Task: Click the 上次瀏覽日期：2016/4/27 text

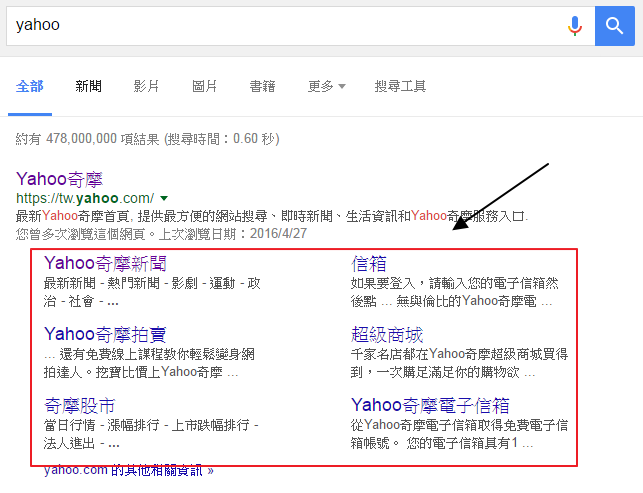Action: 233,234
